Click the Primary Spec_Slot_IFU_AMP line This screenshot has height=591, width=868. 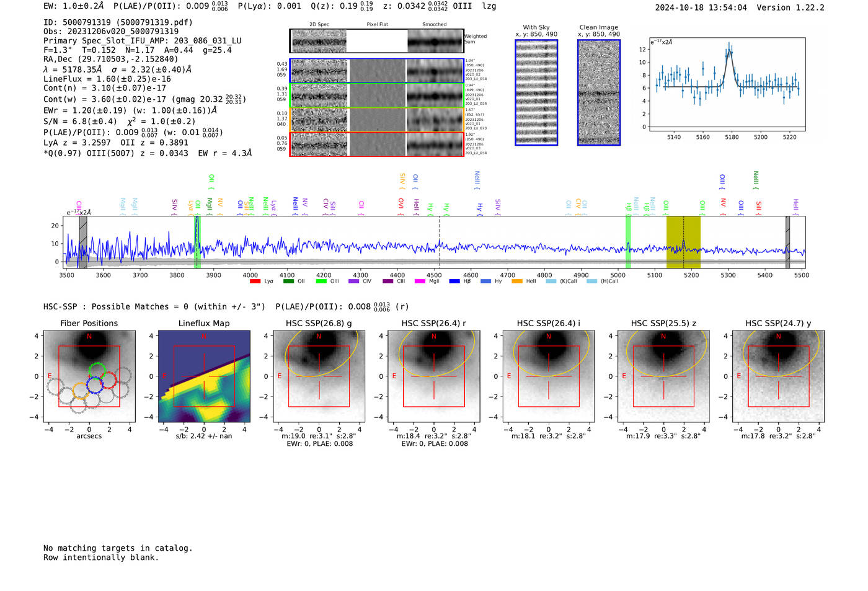click(x=143, y=41)
